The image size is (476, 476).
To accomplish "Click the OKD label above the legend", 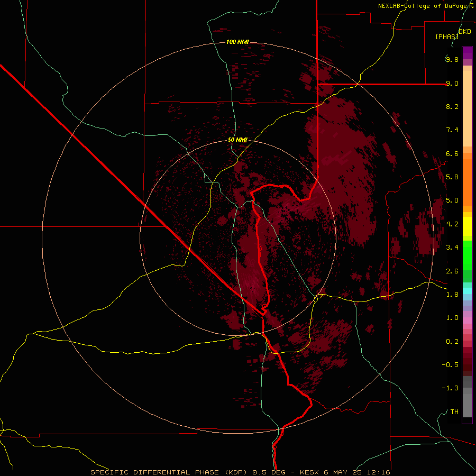I will (465, 32).
